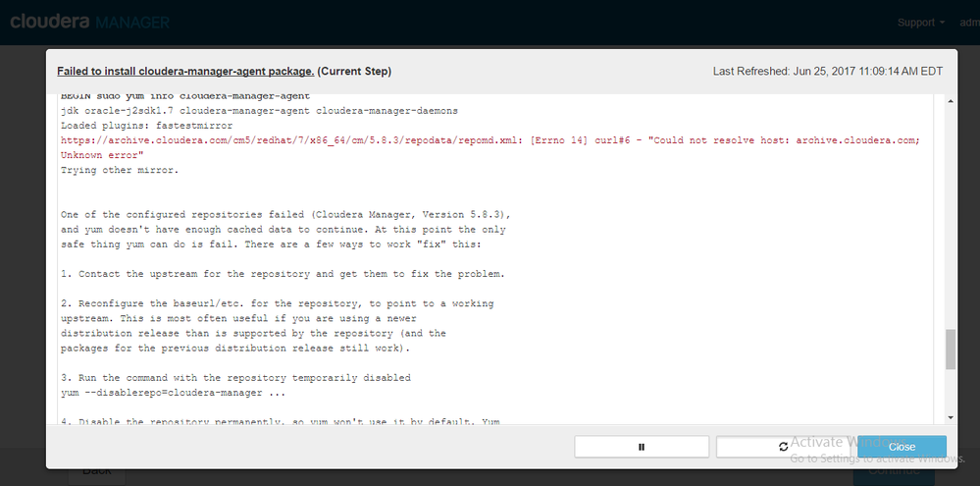Screen dimensions: 980x486
Task: Click 'Loaded plugins: fastestmirror' line
Action: (146, 126)
